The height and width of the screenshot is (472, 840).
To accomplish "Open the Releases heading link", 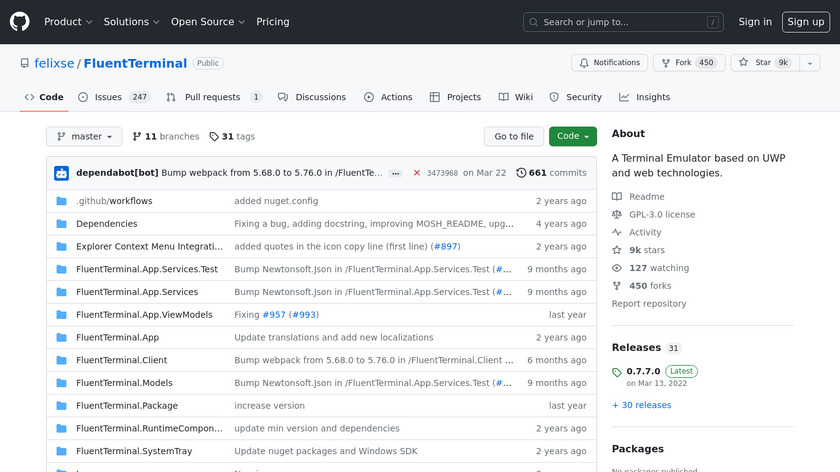I will 636,348.
